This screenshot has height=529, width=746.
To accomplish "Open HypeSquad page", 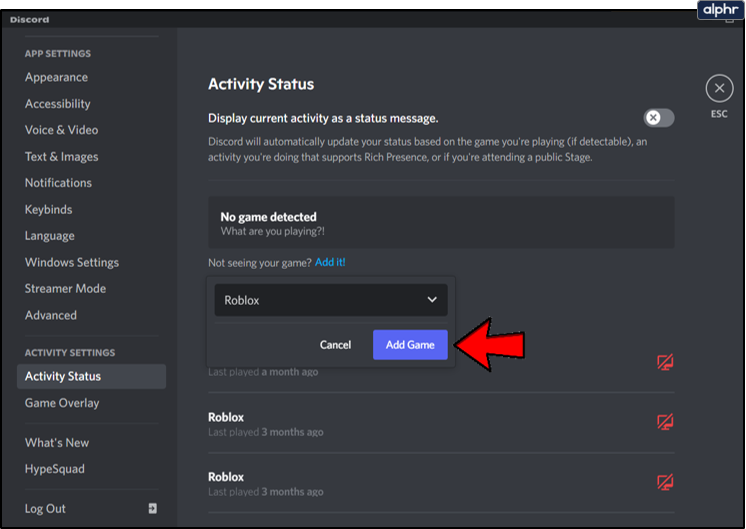I will pos(55,469).
